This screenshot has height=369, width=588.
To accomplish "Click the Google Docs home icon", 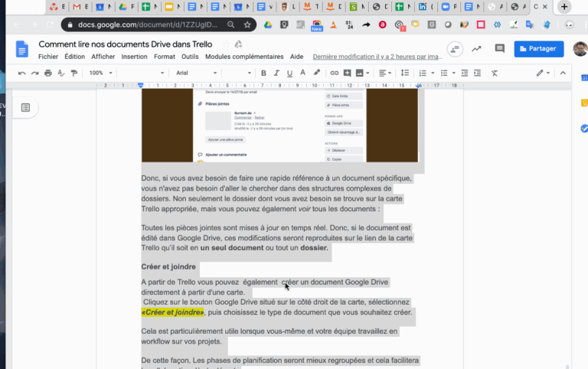I will click(x=21, y=49).
